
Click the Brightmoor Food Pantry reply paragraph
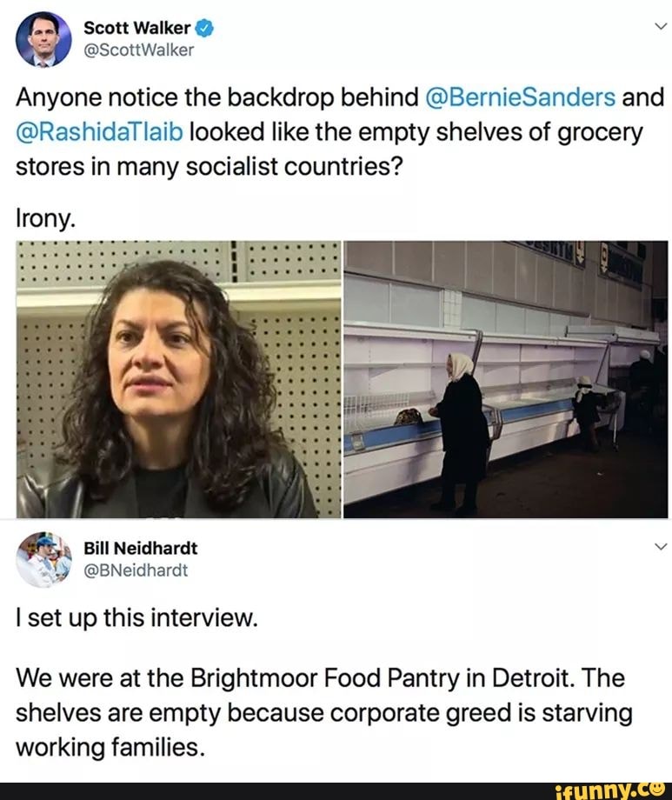click(322, 712)
